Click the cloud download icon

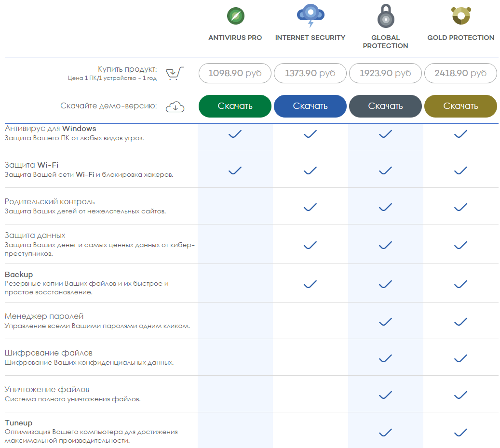[x=175, y=107]
